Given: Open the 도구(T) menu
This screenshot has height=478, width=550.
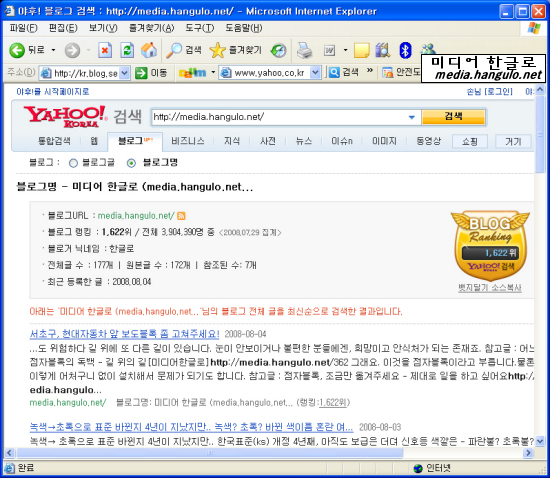Looking at the screenshot, I should click(200, 28).
